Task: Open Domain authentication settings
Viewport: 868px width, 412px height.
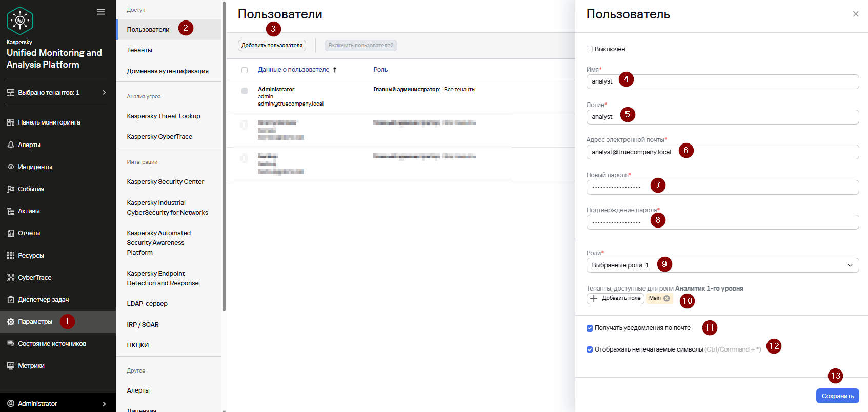Action: (x=168, y=71)
